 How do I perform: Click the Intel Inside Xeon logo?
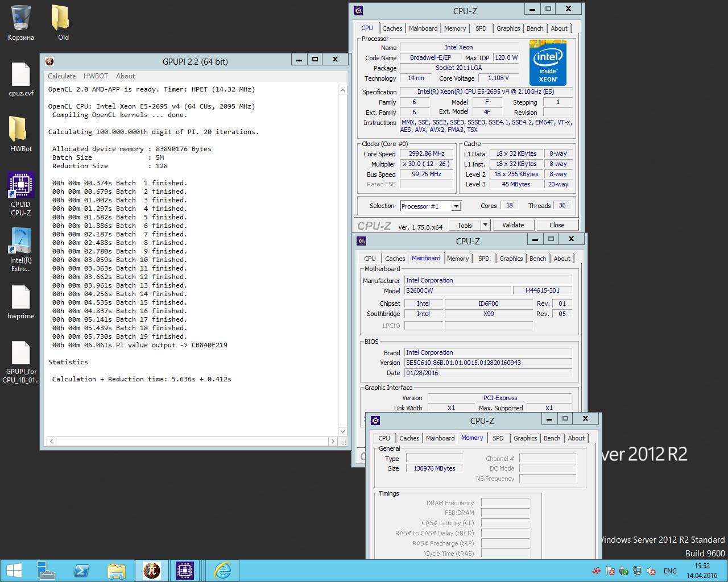tap(548, 63)
